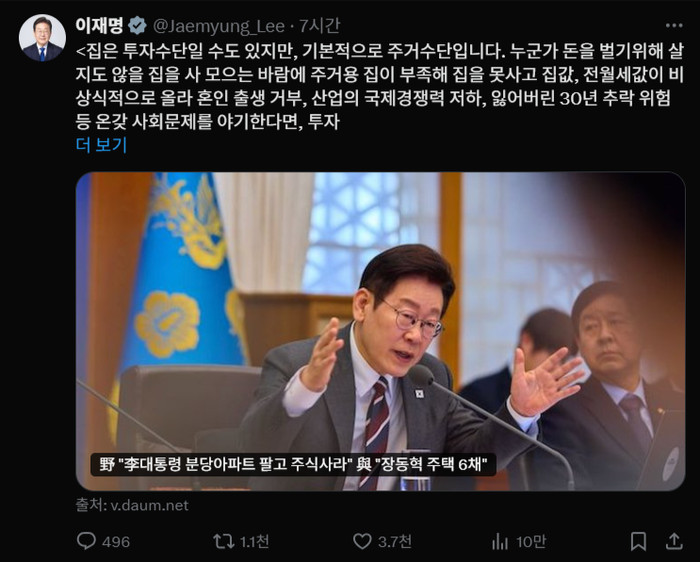The height and width of the screenshot is (562, 700).
Task: Open 이재명 profile avatar picture
Action: click(x=42, y=37)
